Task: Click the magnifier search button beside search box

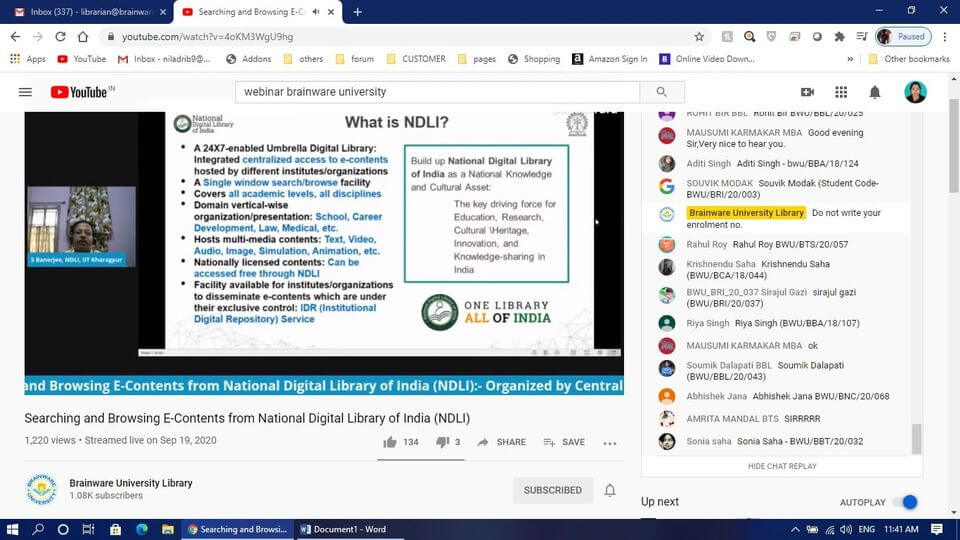Action: point(662,92)
